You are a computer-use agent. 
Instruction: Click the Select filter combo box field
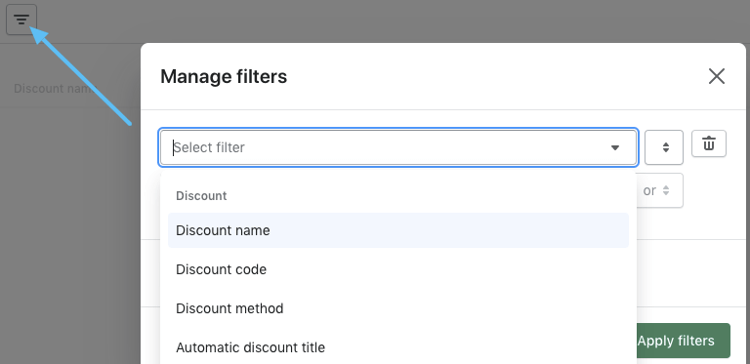click(398, 147)
